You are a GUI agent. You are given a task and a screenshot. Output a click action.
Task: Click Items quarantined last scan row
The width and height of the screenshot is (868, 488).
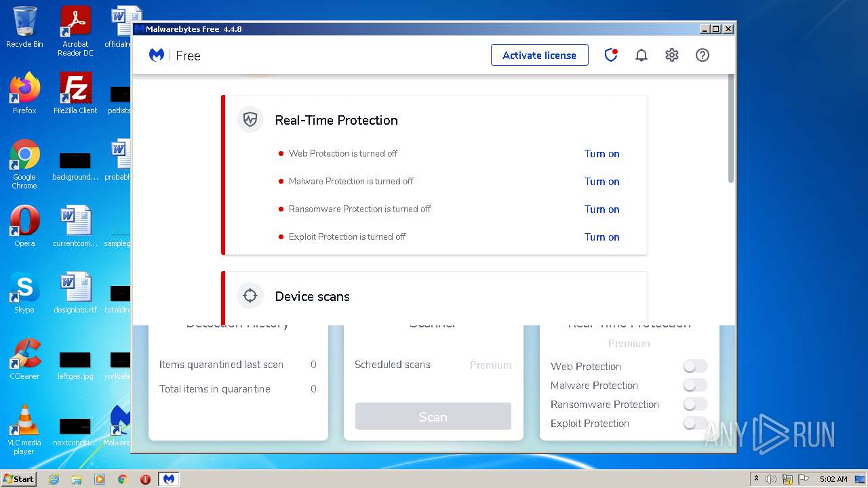(238, 365)
